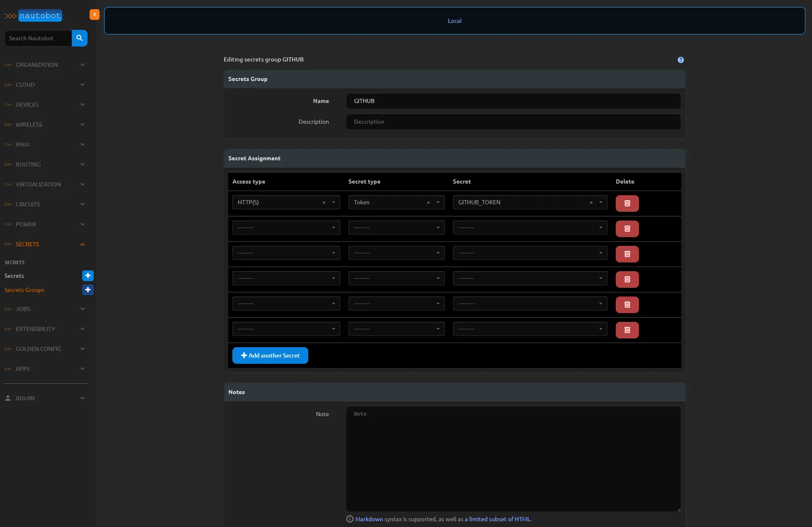Viewport: 812px width, 527px height.
Task: Click the Description input field
Action: coord(513,122)
